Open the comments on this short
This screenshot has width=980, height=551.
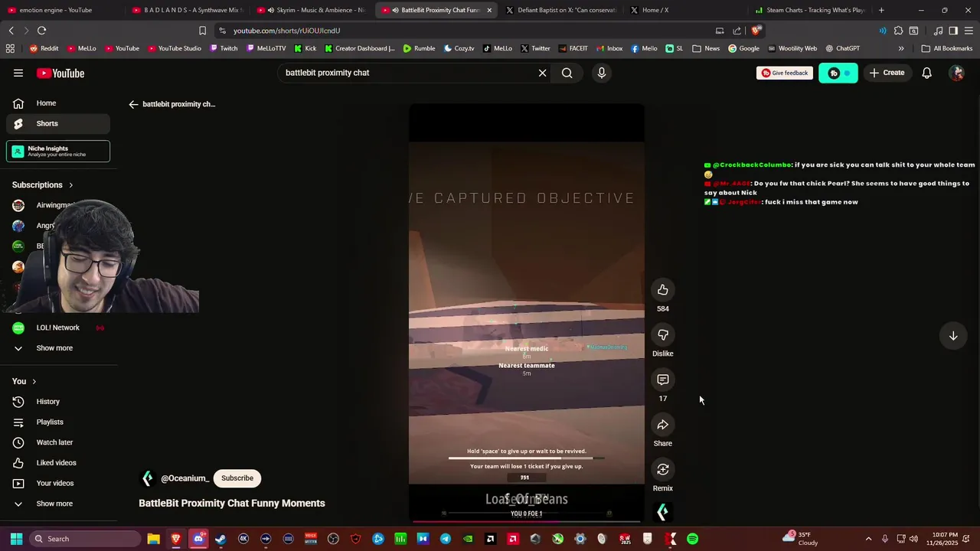(663, 380)
